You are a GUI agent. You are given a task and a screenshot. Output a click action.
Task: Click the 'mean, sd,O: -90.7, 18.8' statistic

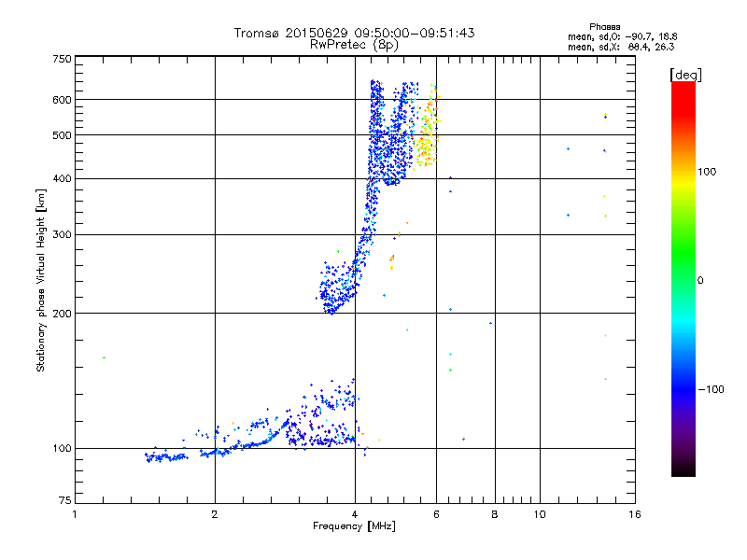pos(622,36)
